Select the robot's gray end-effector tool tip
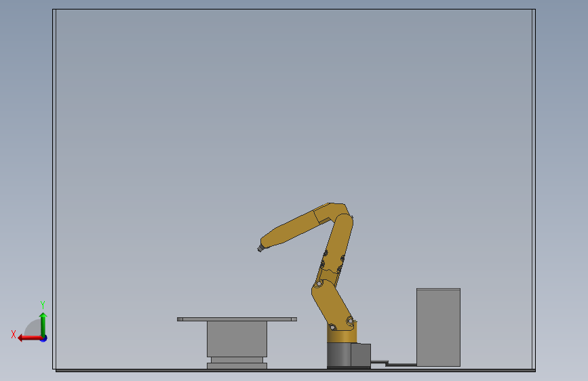This screenshot has height=381, width=588. coord(260,248)
